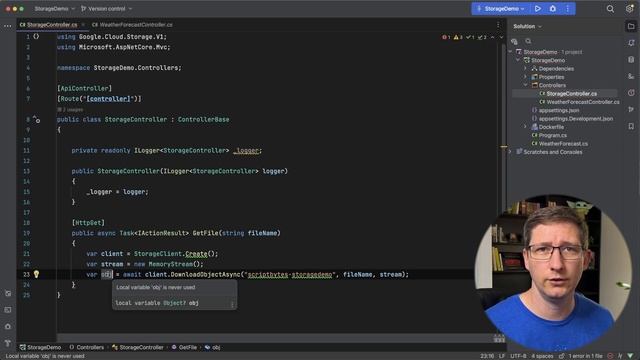Open Search Everywhere magnifier
640x360 pixels.
click(x=610, y=9)
